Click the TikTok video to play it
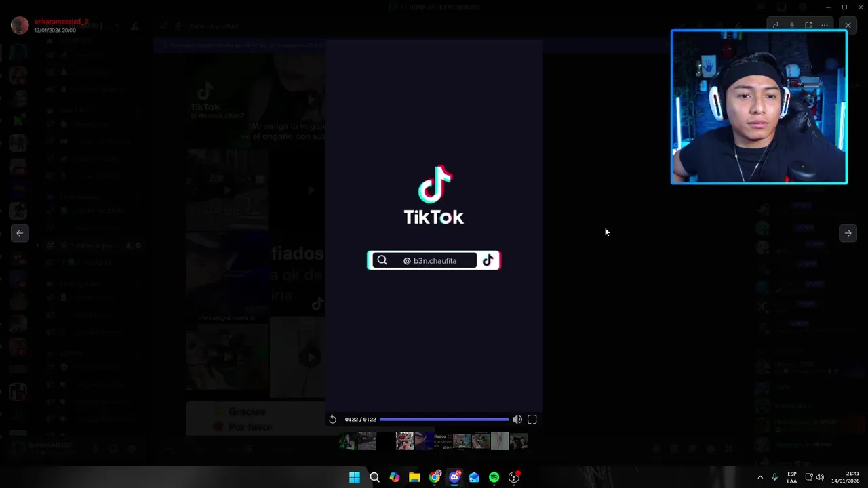The height and width of the screenshot is (488, 868). (x=434, y=226)
